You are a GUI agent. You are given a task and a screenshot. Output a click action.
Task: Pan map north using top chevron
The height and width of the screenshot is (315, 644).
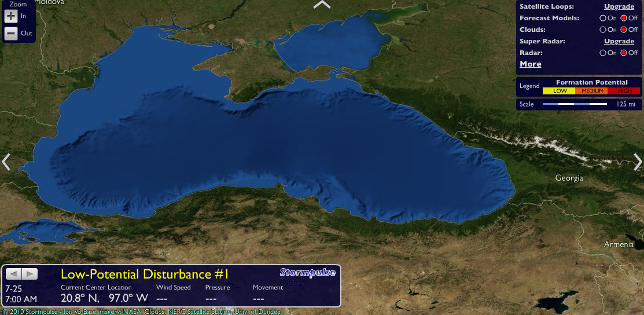point(322,5)
